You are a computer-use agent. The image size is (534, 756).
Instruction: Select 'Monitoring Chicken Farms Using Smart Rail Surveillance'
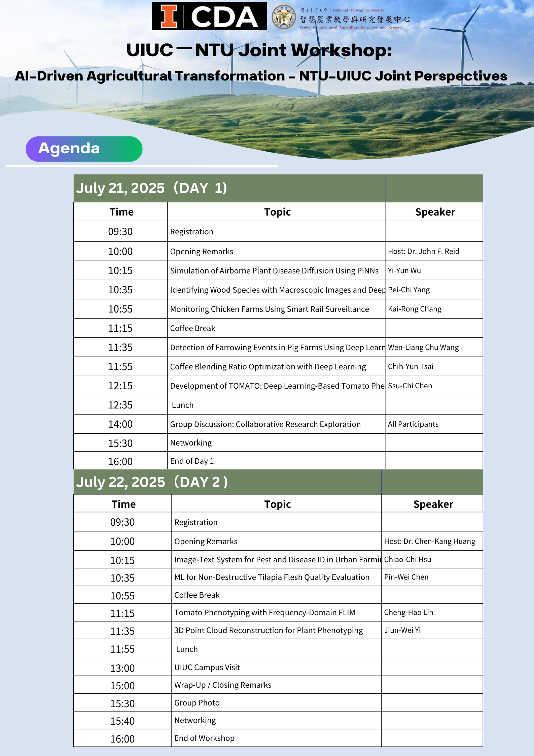point(270,309)
